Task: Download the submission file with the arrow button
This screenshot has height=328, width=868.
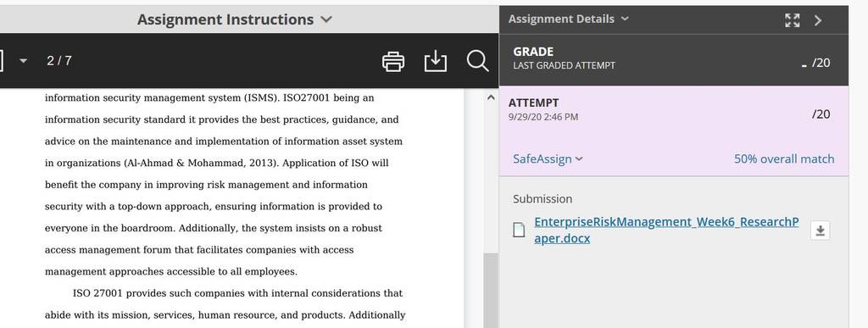Action: coord(821,231)
